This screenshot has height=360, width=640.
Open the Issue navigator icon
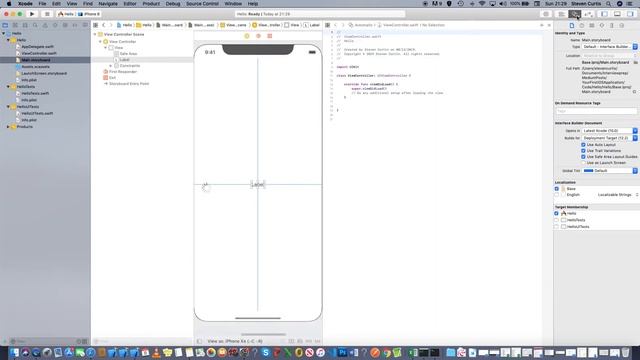[x=45, y=25]
